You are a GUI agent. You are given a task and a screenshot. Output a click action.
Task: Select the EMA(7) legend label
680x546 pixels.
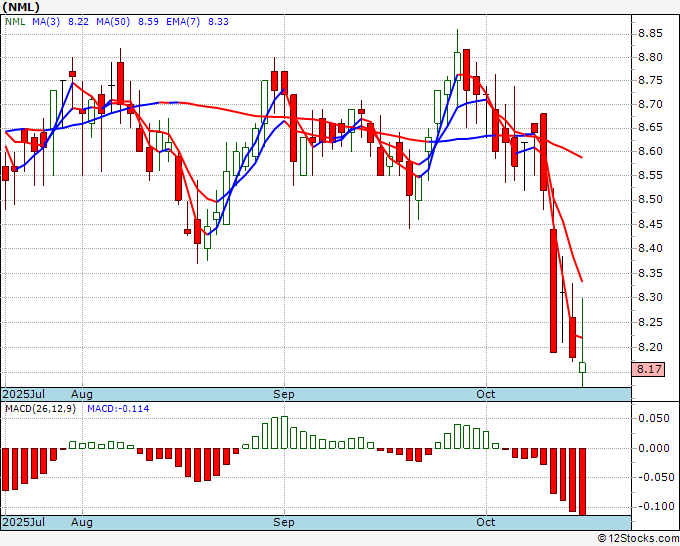[183, 22]
